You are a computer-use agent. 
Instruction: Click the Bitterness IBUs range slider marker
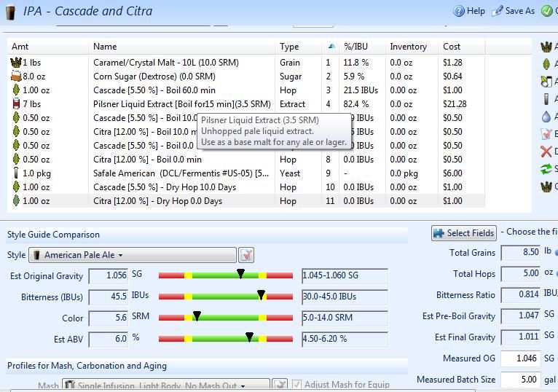click(x=261, y=296)
